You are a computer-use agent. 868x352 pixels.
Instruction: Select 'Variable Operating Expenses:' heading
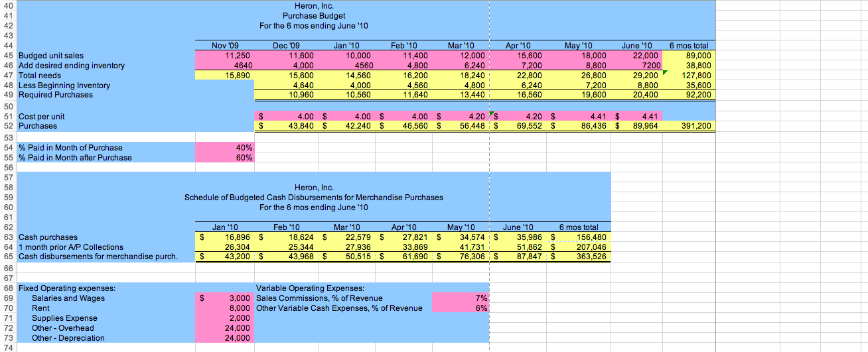310,288
